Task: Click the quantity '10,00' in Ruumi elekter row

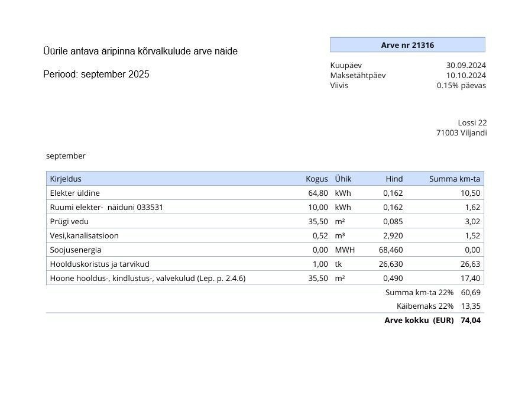Action: [x=318, y=208]
